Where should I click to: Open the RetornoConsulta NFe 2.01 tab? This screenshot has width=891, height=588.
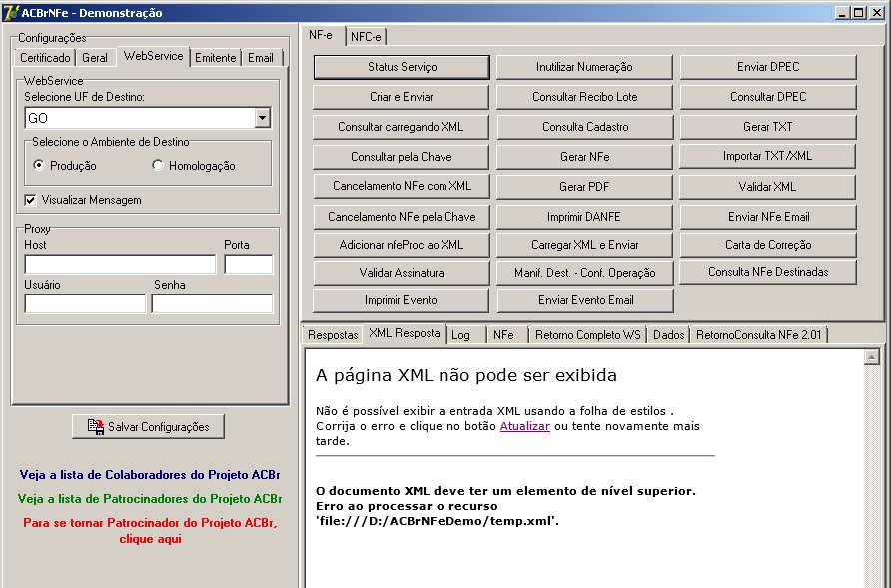coord(759,335)
